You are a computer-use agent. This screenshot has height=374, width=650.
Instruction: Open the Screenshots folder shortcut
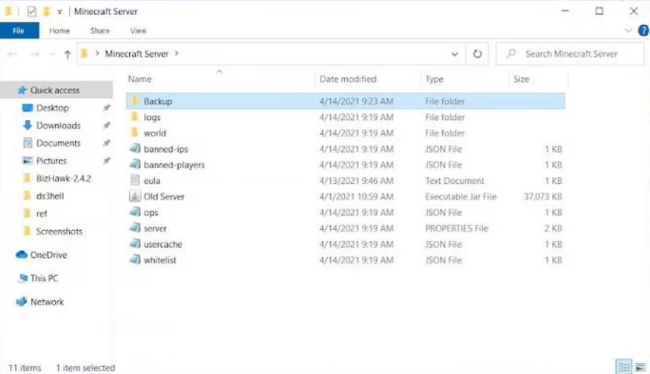point(59,231)
